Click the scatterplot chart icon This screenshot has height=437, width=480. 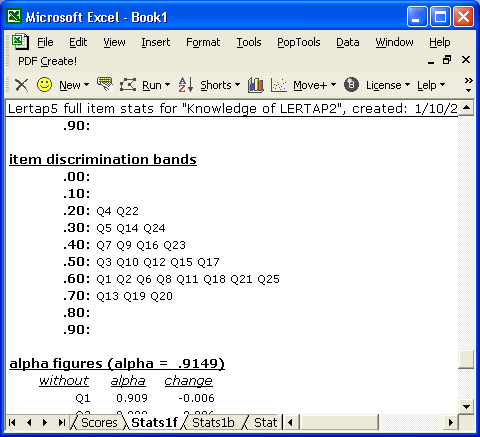tap(279, 85)
